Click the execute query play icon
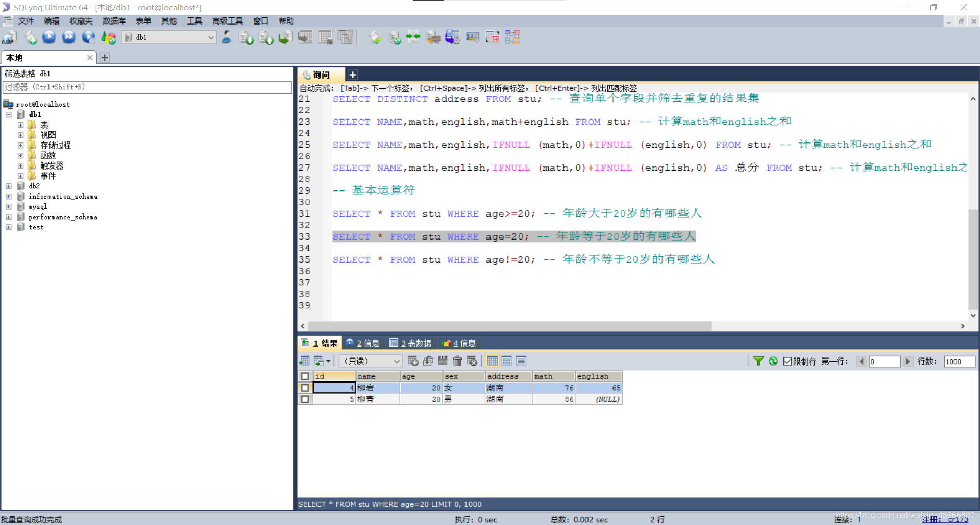The image size is (980, 525). pos(49,37)
